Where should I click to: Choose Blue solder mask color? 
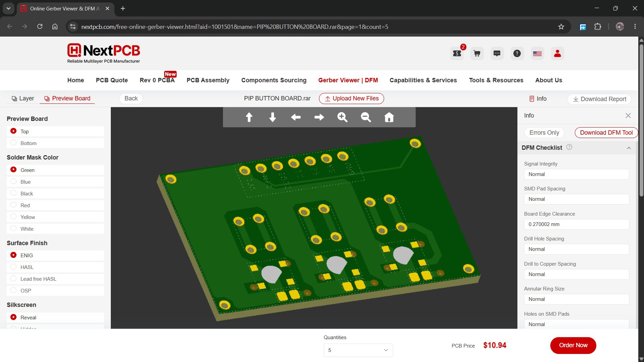click(x=55, y=182)
